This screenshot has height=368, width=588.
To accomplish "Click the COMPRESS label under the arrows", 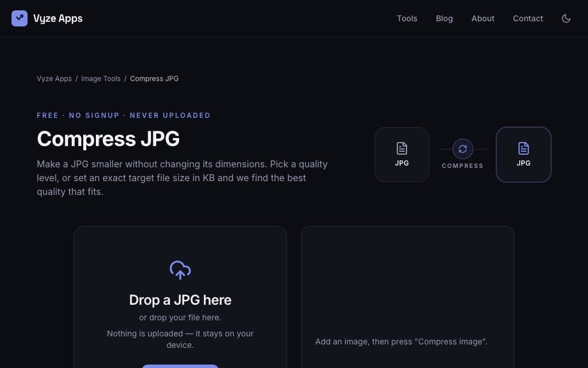I will 462,166.
